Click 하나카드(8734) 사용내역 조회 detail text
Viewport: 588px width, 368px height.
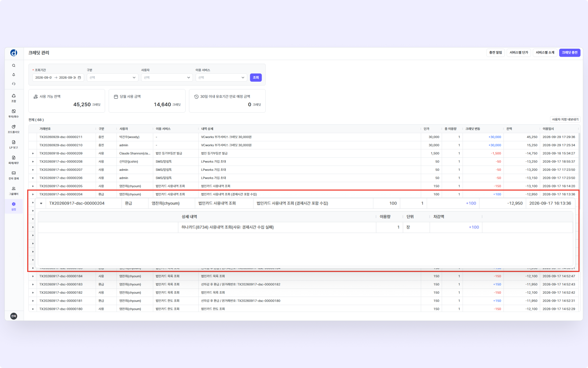tap(227, 227)
